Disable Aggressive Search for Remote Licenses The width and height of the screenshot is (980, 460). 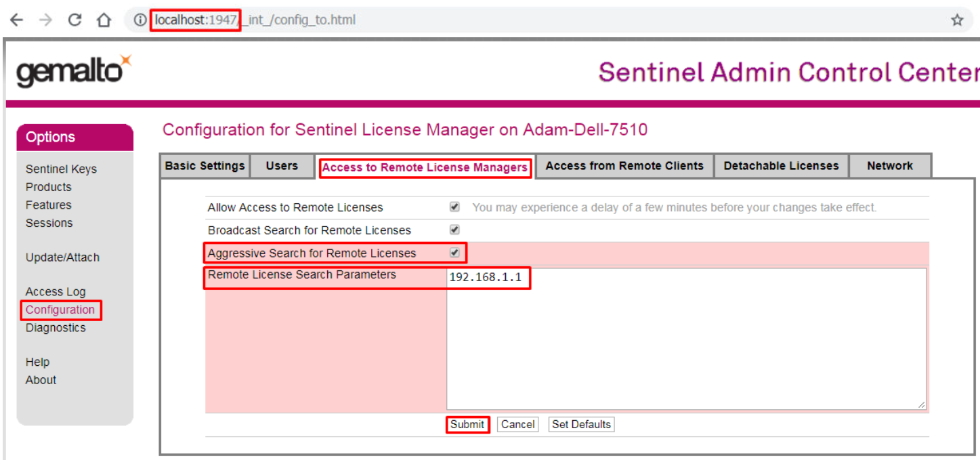(454, 253)
